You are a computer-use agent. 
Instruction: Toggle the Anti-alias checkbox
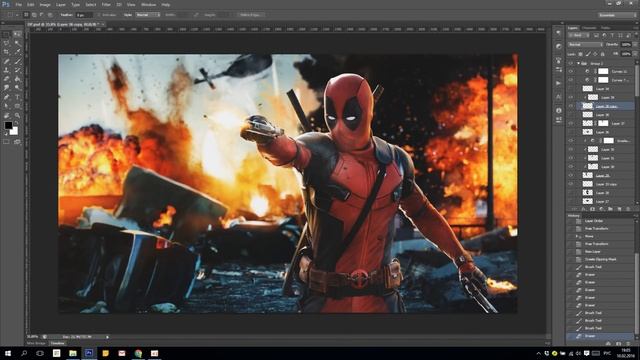[x=99, y=15]
